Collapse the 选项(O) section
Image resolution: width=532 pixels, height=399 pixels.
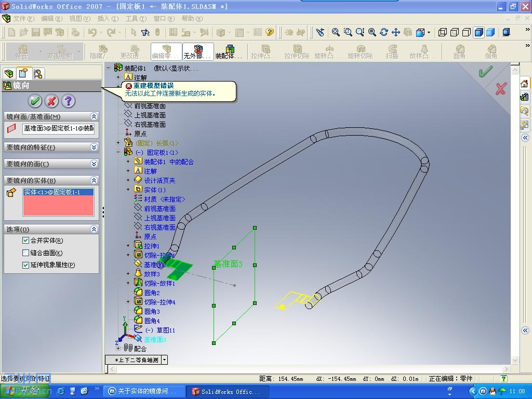click(x=94, y=229)
